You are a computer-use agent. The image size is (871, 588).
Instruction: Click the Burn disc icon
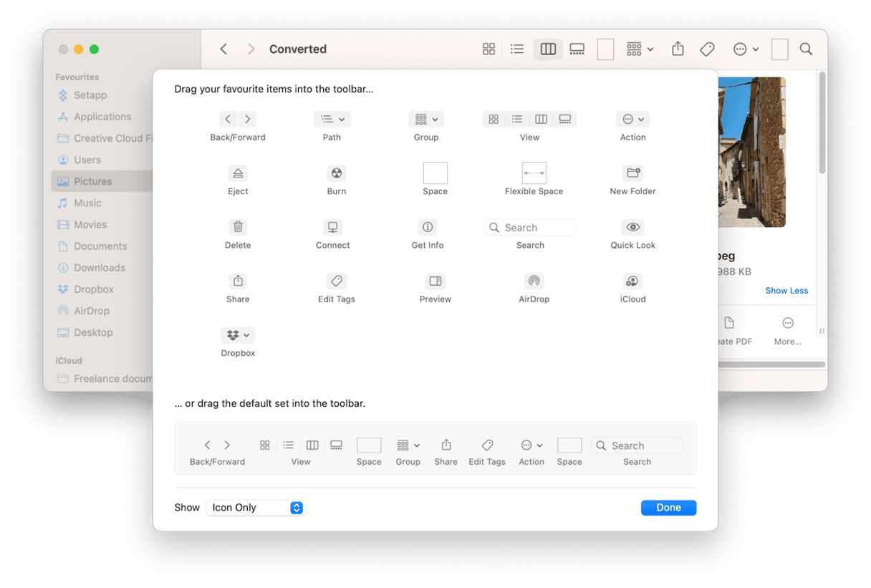point(336,173)
